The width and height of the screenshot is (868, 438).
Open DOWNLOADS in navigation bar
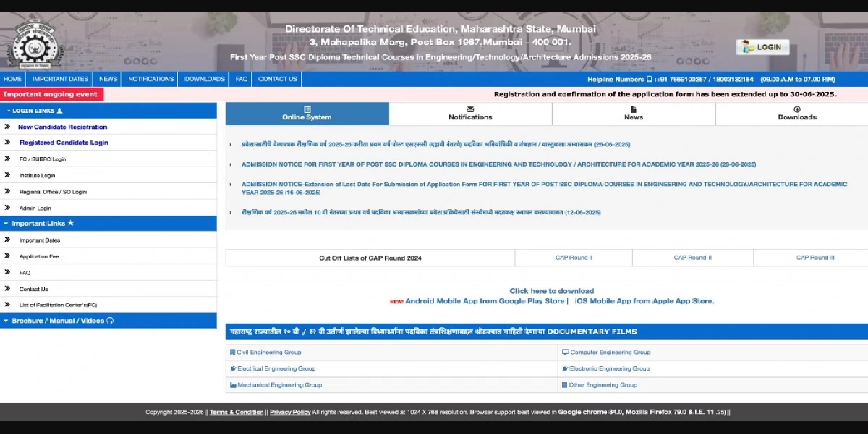205,79
